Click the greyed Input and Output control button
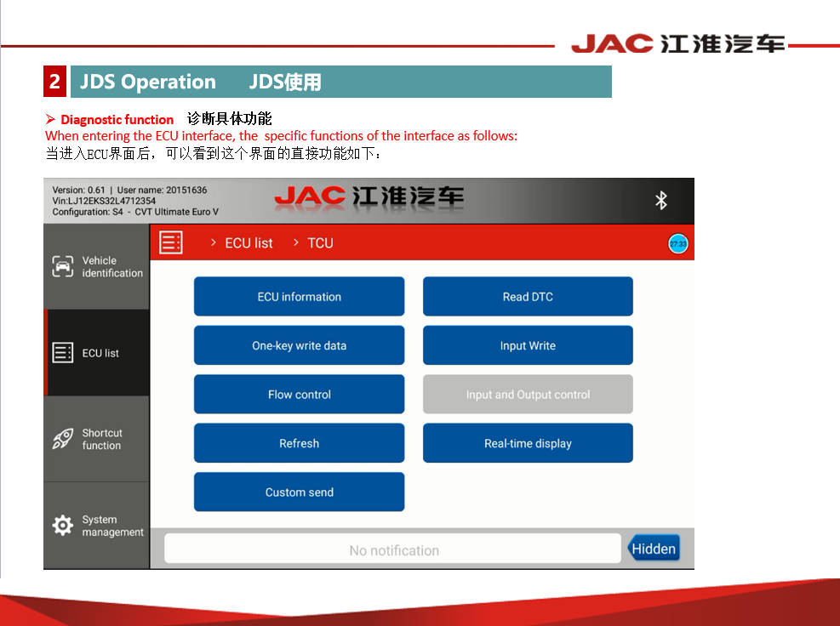The width and height of the screenshot is (840, 626). tap(528, 394)
